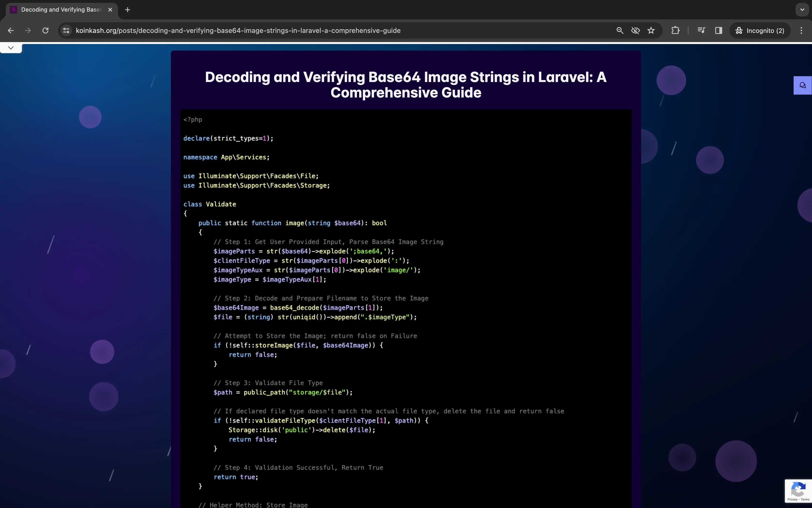The image size is (812, 508).
Task: Open reCAPTCHA Terms link
Action: pyautogui.click(x=805, y=500)
